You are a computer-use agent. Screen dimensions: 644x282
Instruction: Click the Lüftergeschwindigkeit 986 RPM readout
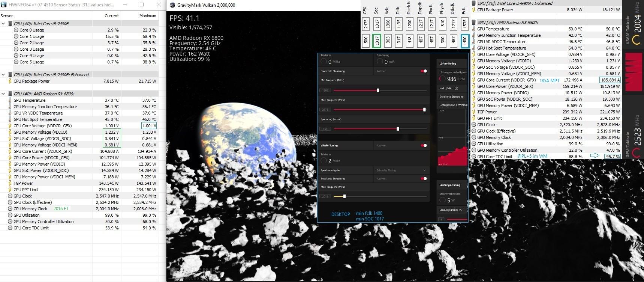pos(452,79)
